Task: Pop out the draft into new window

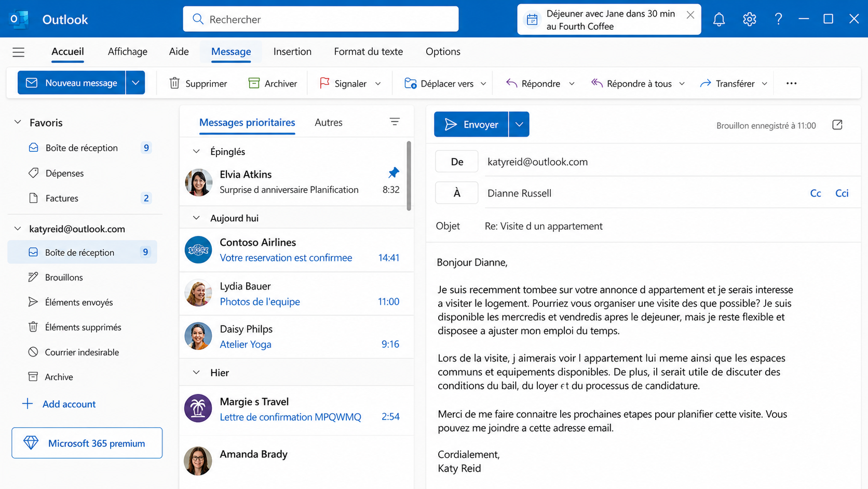Action: click(x=837, y=125)
